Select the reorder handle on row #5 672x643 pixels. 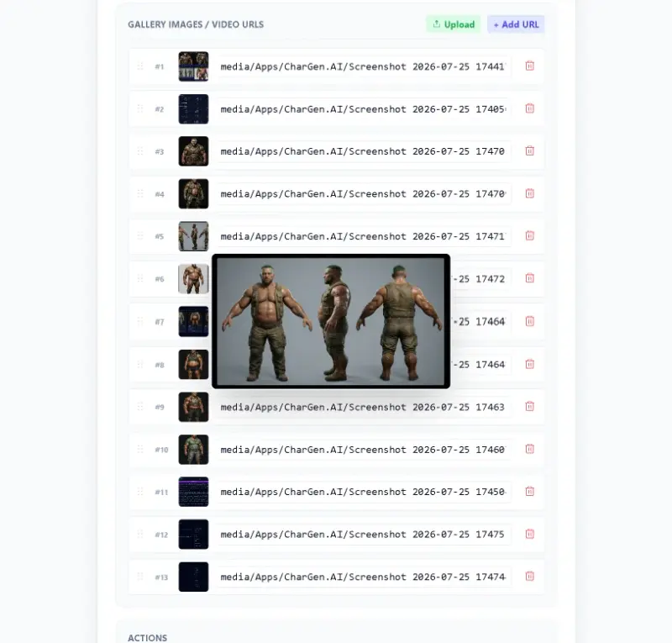click(140, 236)
